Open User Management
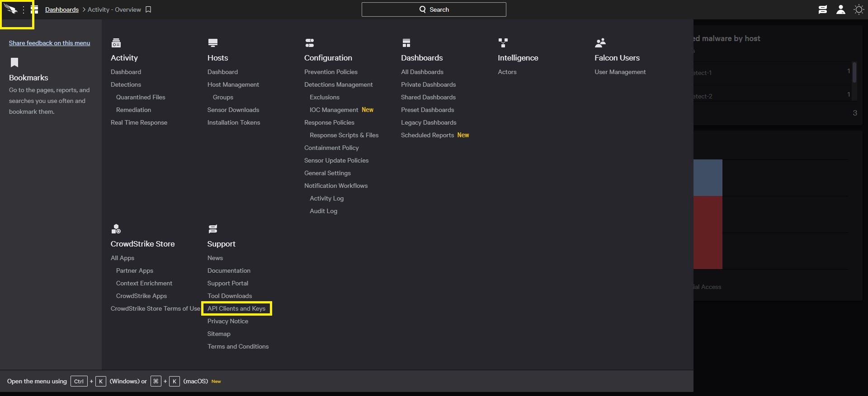This screenshot has width=868, height=396. pos(620,72)
